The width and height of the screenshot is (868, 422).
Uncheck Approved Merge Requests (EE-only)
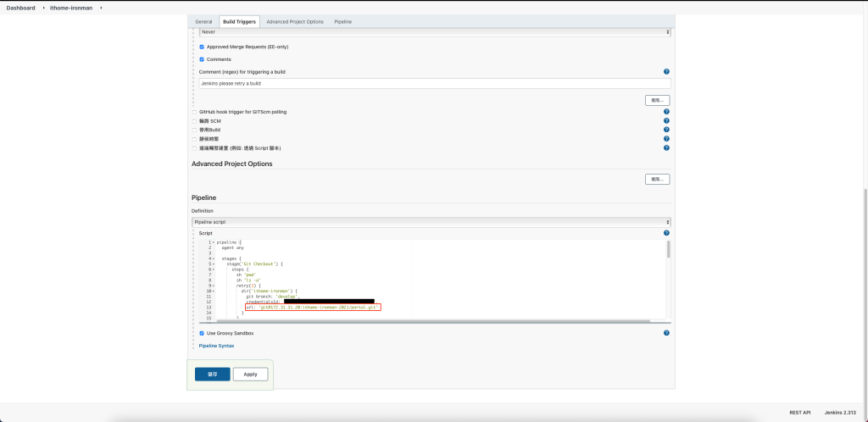[202, 47]
